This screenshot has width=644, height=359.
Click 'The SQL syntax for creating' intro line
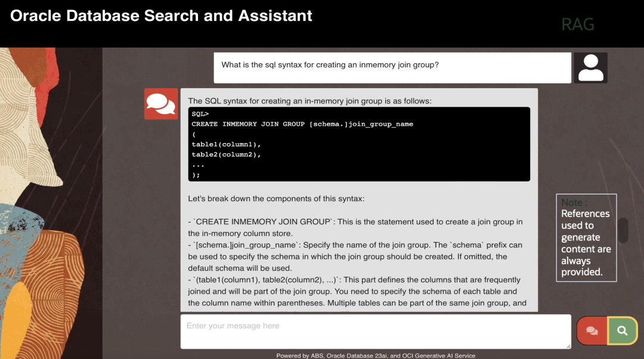click(x=309, y=101)
